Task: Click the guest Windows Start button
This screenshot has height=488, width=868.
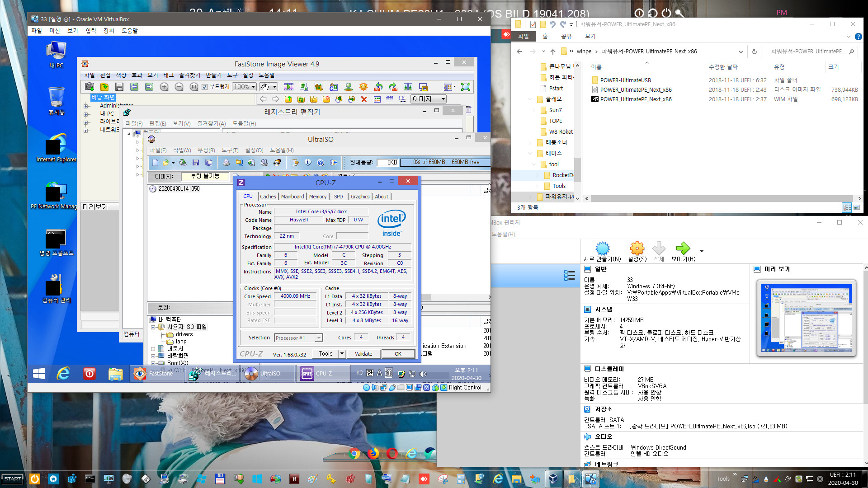Action: pos(39,374)
